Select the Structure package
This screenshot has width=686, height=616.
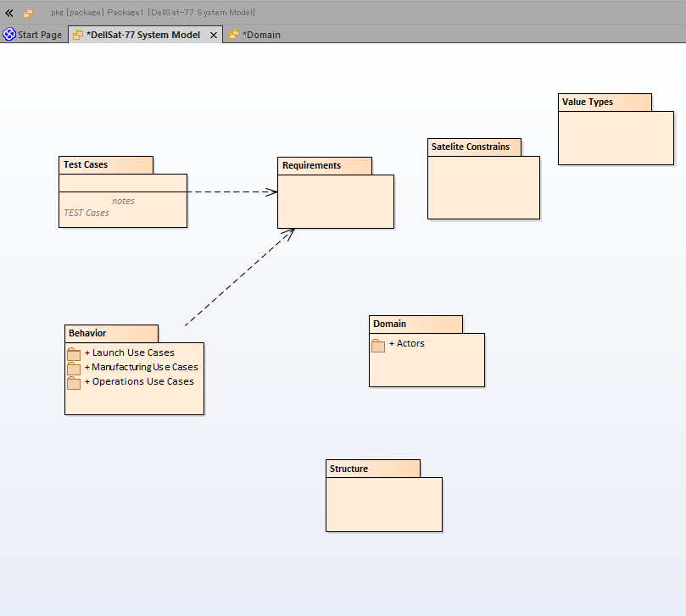point(383,496)
